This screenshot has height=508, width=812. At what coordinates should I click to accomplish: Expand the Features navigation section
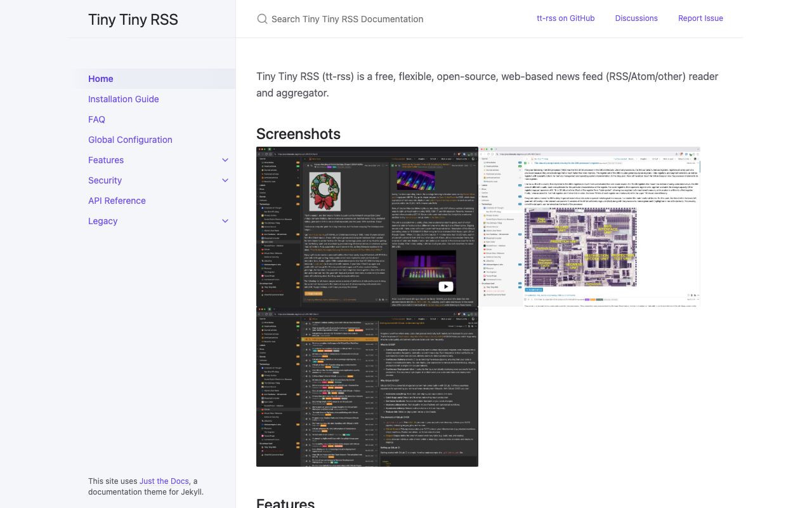pos(225,160)
